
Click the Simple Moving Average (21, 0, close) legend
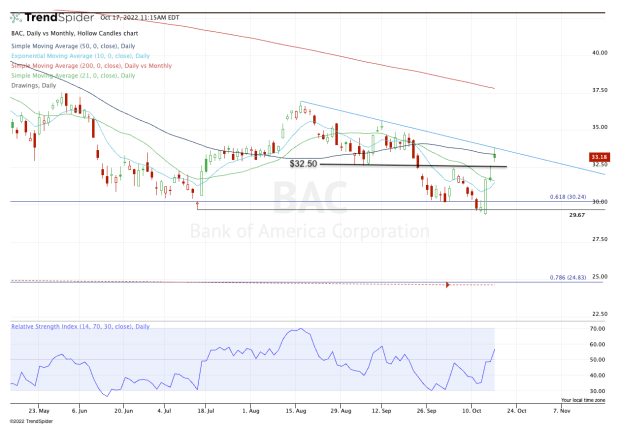[x=73, y=76]
